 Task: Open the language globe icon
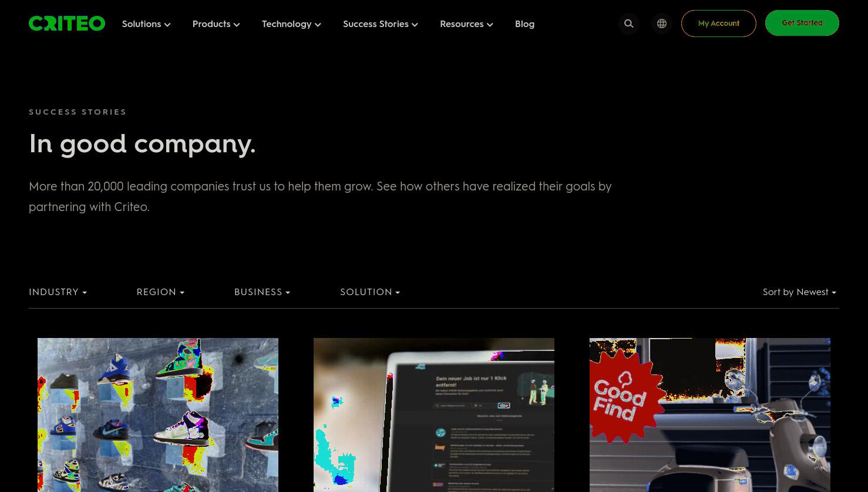662,24
